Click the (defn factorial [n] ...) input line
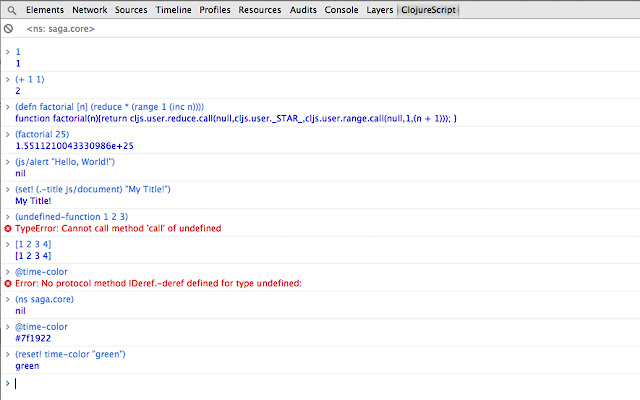This screenshot has width=640, height=400. pos(109,107)
